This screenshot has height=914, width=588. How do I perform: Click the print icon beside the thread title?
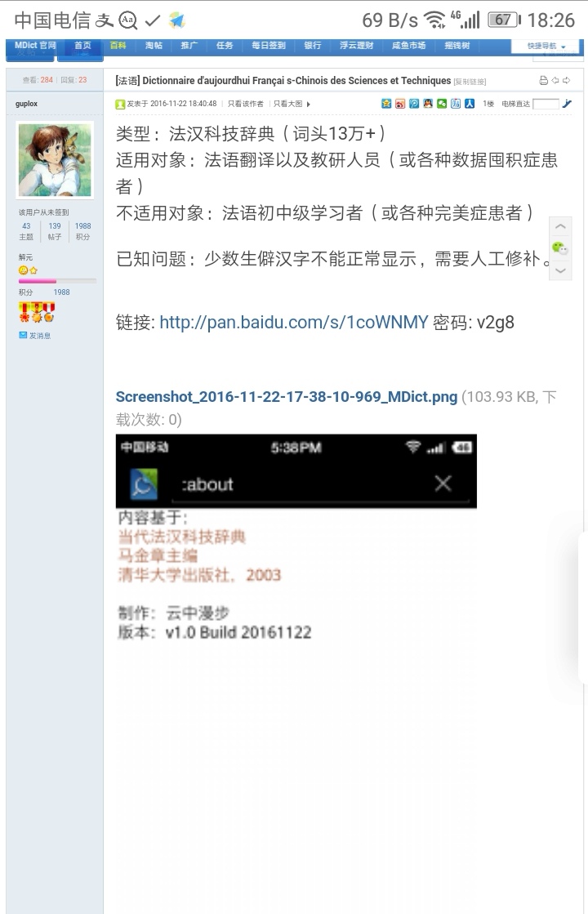click(x=543, y=80)
